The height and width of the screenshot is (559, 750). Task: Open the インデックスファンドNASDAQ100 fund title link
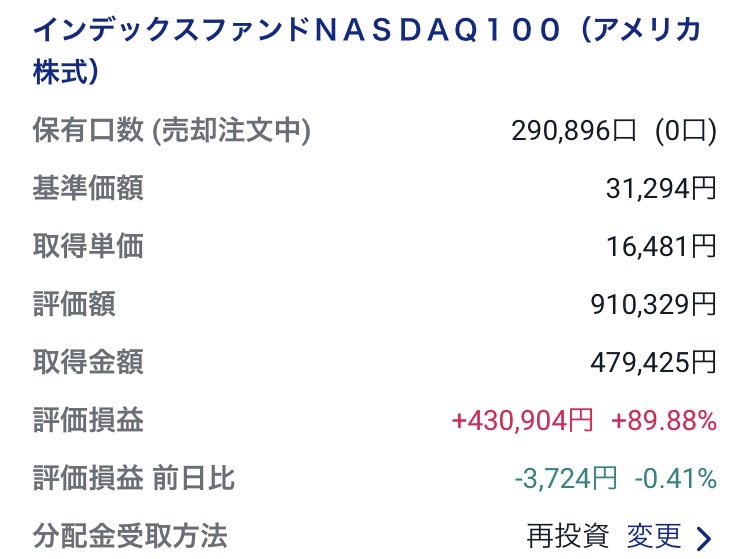pos(366,50)
